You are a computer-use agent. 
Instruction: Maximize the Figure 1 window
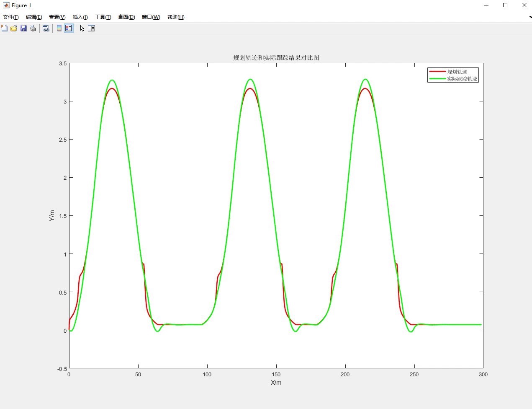tap(505, 5)
